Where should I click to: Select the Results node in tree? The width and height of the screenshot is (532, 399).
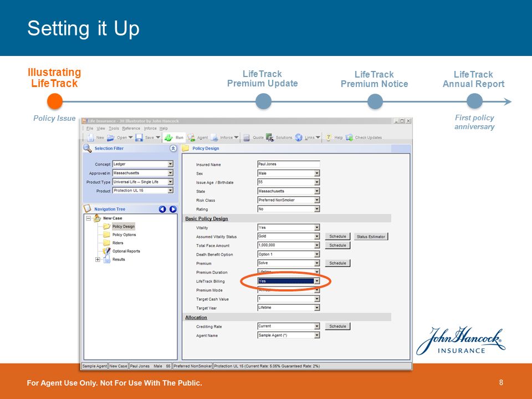119,259
